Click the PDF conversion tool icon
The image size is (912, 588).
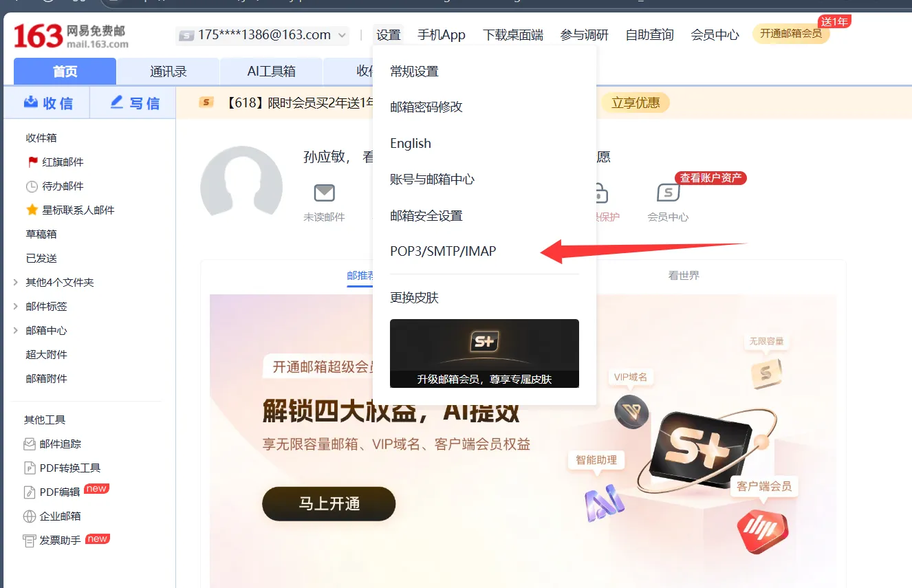pos(30,468)
